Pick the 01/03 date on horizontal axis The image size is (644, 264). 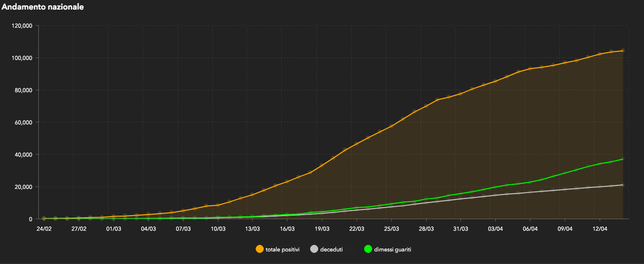(x=113, y=228)
